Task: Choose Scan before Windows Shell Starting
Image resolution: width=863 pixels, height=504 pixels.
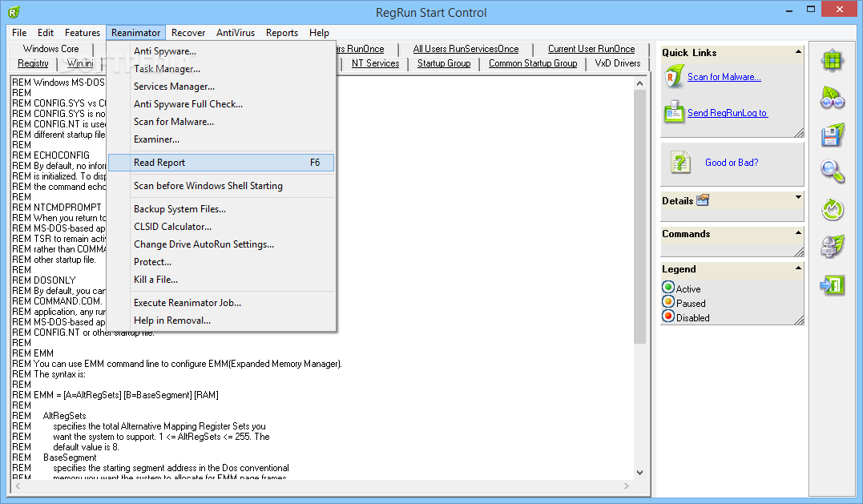Action: coord(221,186)
